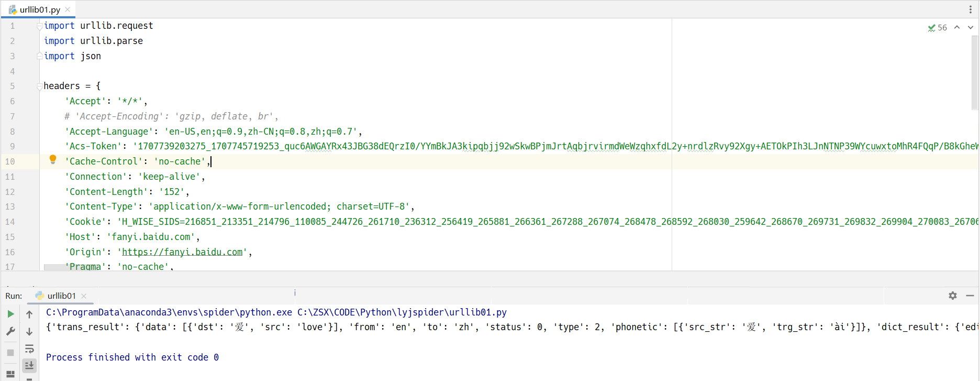Rerun urllib01 with the green play button

point(10,314)
